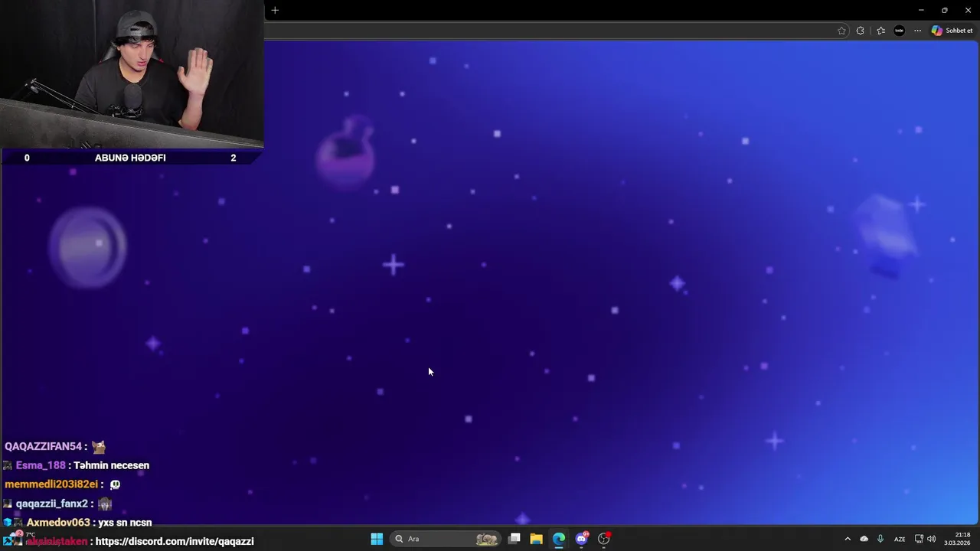Open File Explorer from the taskbar
Viewport: 980px width, 551px height.
point(537,539)
